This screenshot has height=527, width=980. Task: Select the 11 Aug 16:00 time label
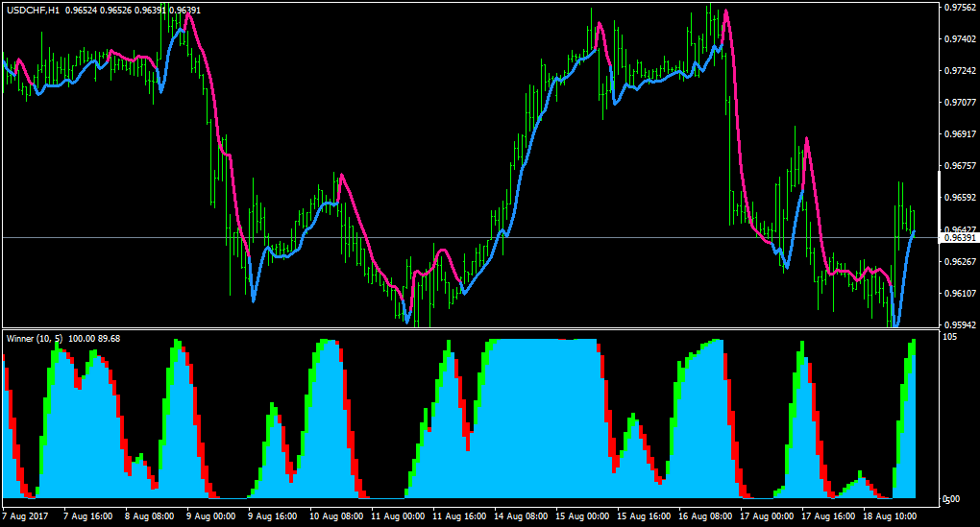point(457,515)
